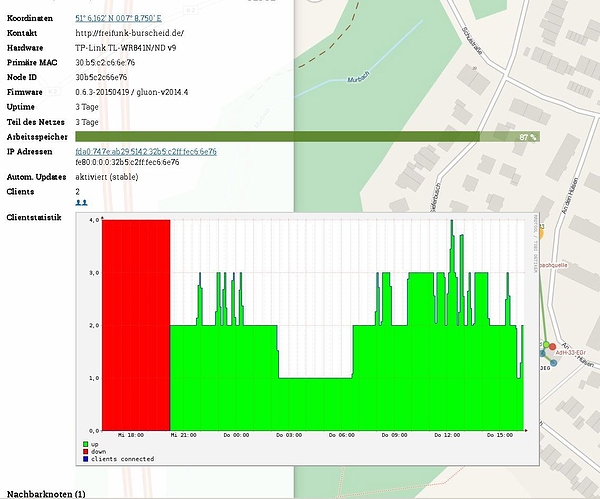Click the Teil des Netzes value
This screenshot has width=600, height=499.
[x=87, y=122]
